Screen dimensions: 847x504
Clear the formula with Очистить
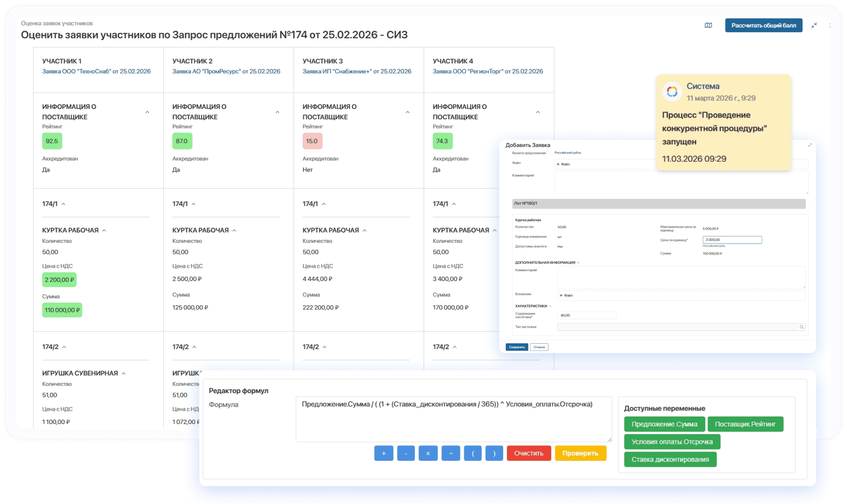point(528,453)
